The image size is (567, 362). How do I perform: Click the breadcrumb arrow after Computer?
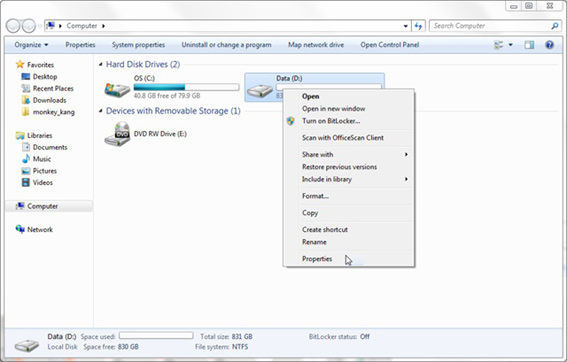(103, 26)
